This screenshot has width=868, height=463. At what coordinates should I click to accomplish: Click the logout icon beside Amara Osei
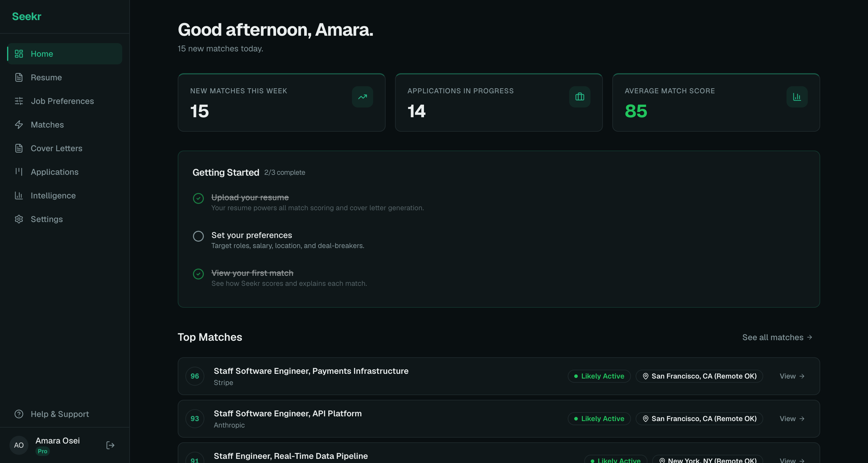click(x=110, y=445)
